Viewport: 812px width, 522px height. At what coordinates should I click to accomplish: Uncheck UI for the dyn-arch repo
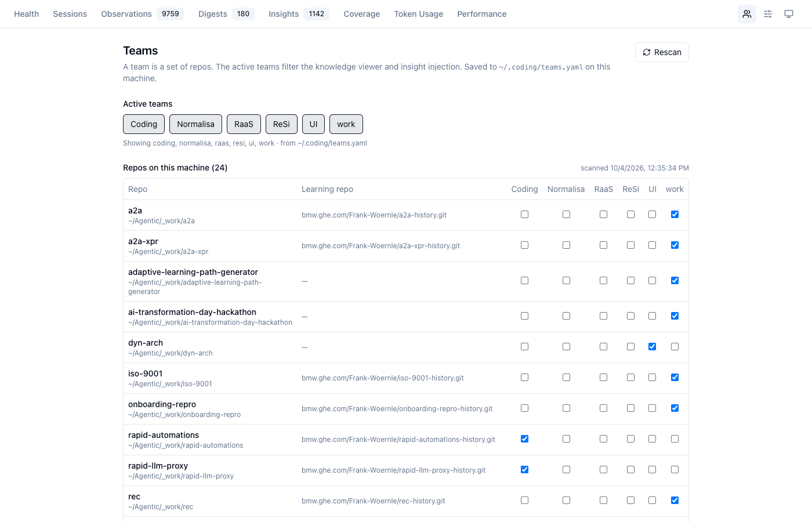[652, 347]
